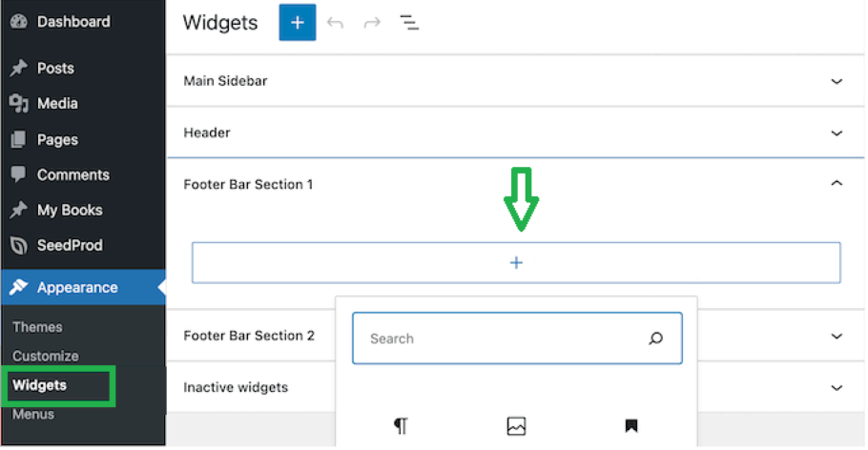The image size is (868, 450).
Task: Click the search magnifier icon
Action: tap(655, 338)
